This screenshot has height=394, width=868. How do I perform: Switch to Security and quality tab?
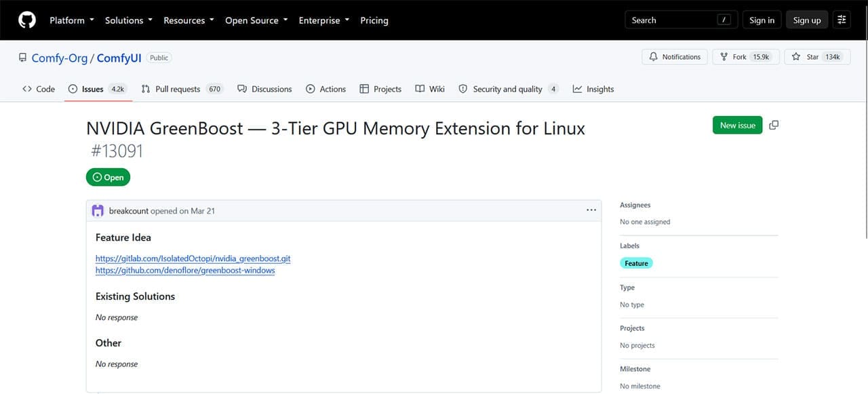(x=509, y=89)
